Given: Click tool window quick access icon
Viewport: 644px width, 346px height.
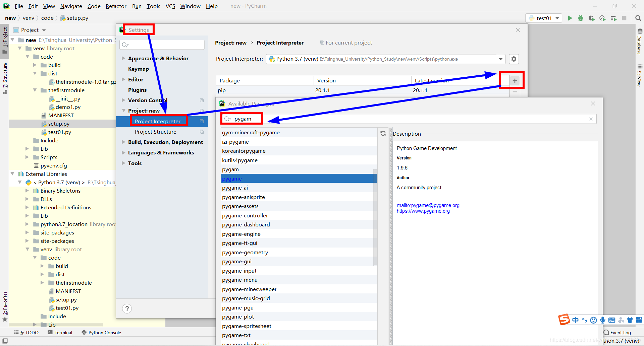Looking at the screenshot, I should 5,341.
